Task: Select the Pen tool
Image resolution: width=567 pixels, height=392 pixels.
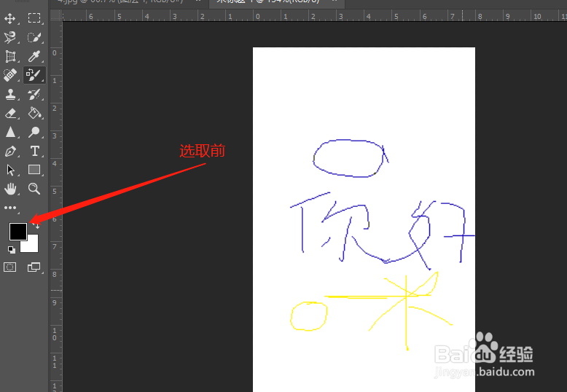Action: (x=10, y=151)
